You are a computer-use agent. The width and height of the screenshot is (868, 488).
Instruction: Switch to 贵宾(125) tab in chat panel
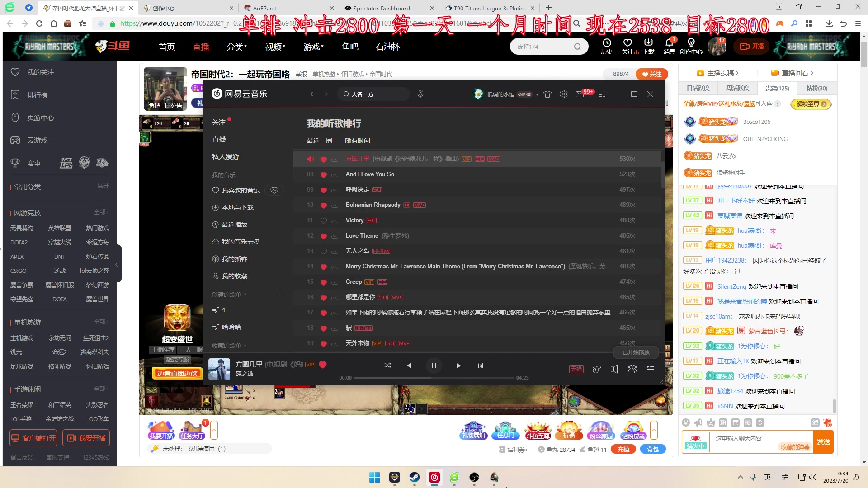777,88
